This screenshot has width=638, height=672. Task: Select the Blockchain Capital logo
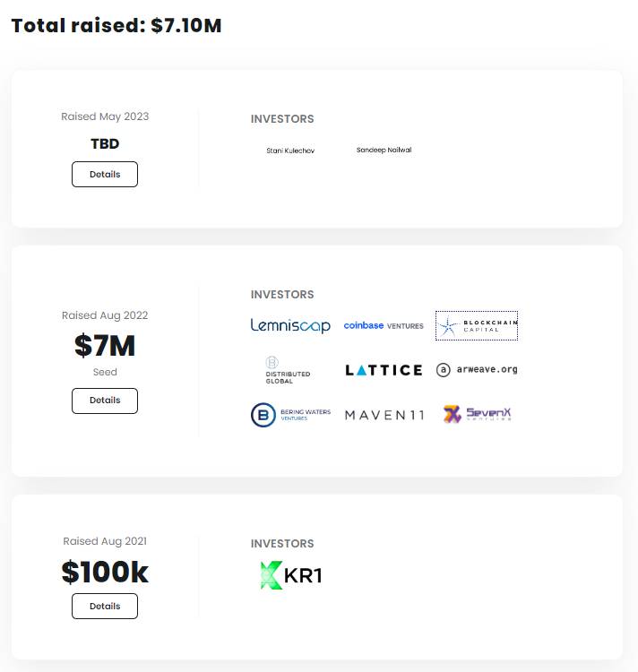tap(477, 326)
